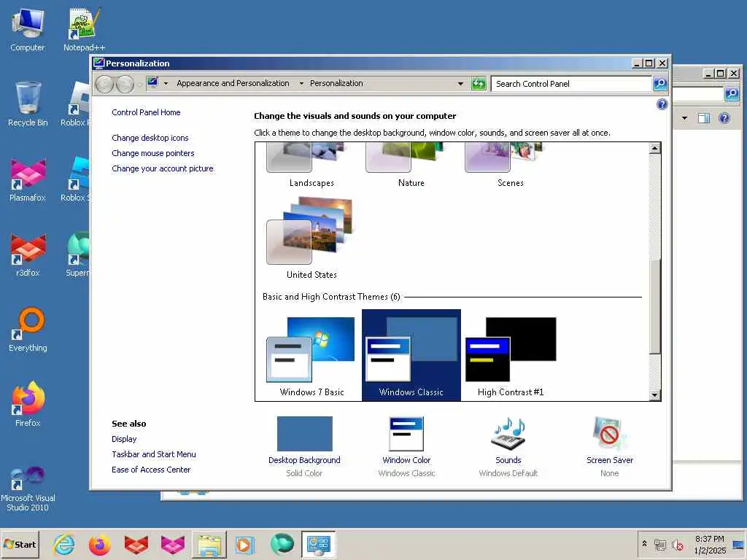The image size is (747, 560).
Task: Click theme list scroll up arrow
Action: pos(654,148)
